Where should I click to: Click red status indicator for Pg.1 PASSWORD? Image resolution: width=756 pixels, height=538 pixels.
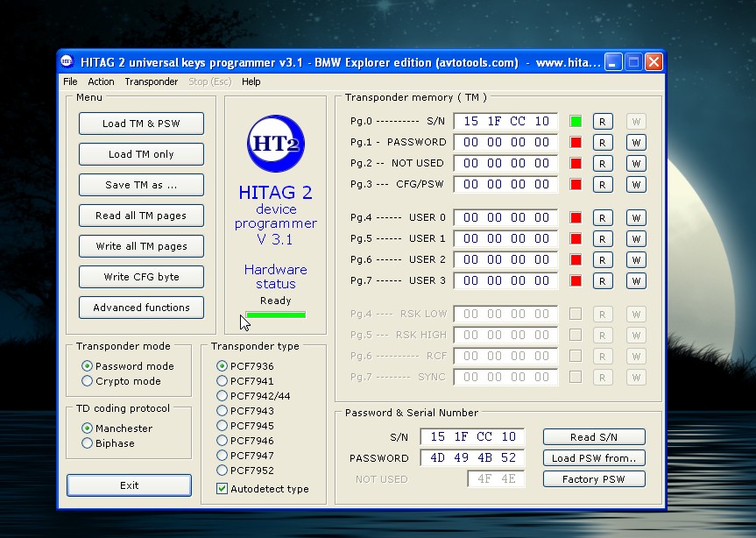pos(576,143)
